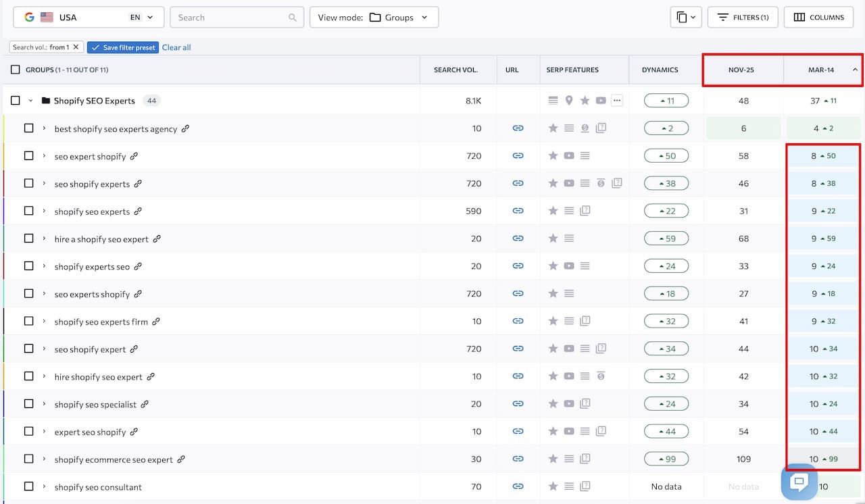865x504 pixels.
Task: Click chain icon beside seo expert shopify keyword
Action: point(134,156)
